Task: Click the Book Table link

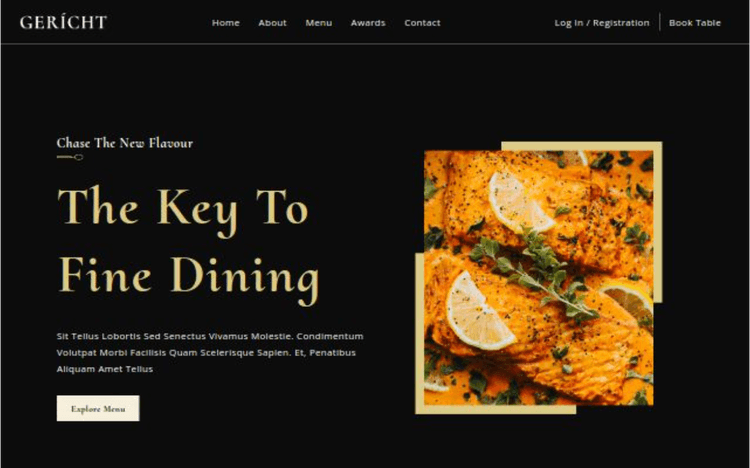Action: [695, 22]
